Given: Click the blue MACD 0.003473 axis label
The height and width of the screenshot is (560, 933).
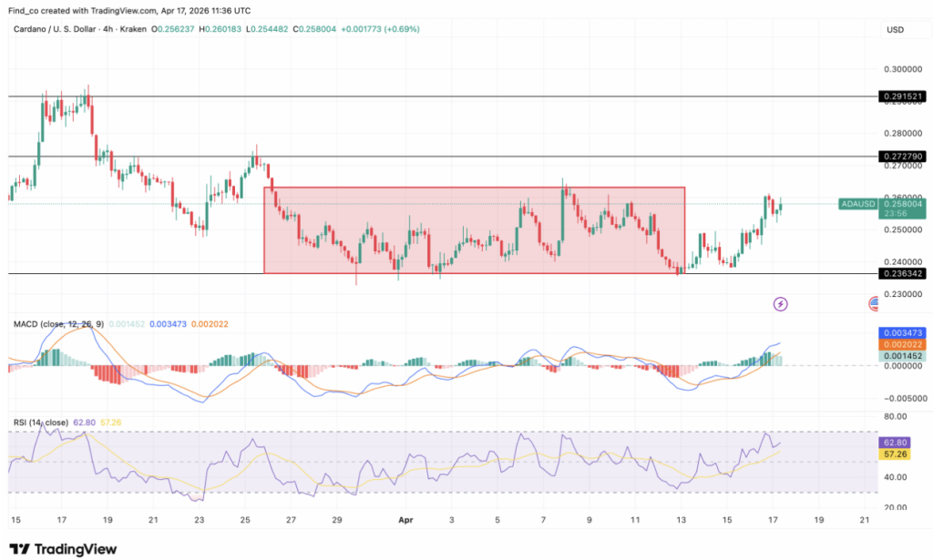Looking at the screenshot, I should tap(901, 334).
